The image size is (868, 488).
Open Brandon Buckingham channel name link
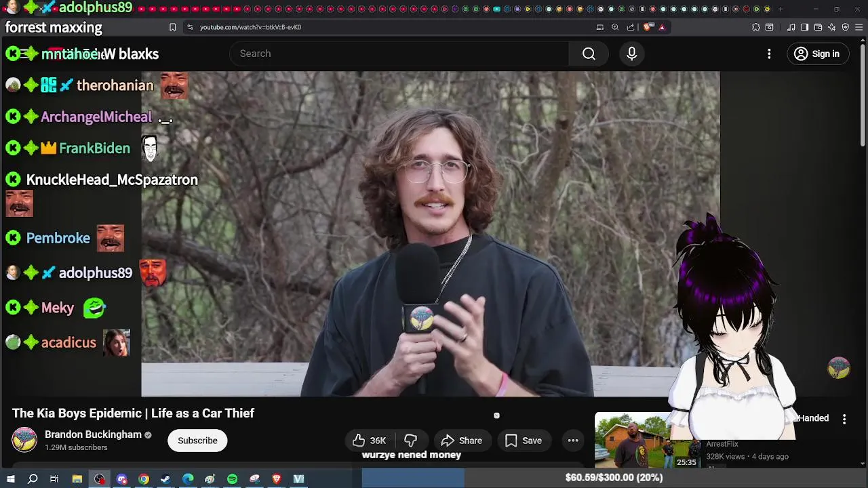(93, 434)
